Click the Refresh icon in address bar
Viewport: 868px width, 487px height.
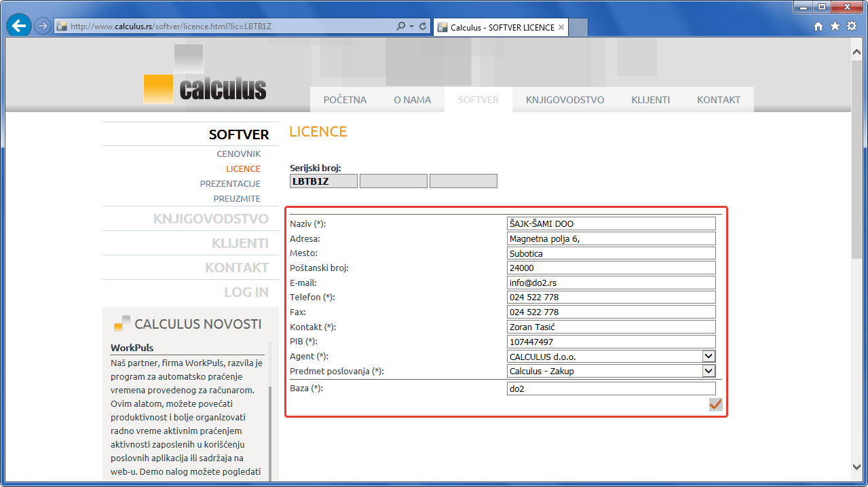[423, 26]
